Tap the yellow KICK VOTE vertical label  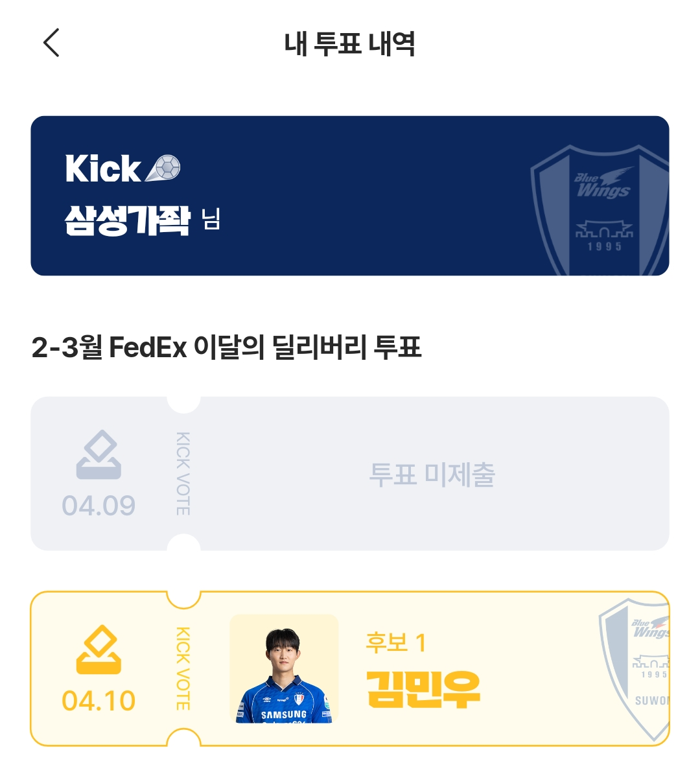[x=183, y=668]
